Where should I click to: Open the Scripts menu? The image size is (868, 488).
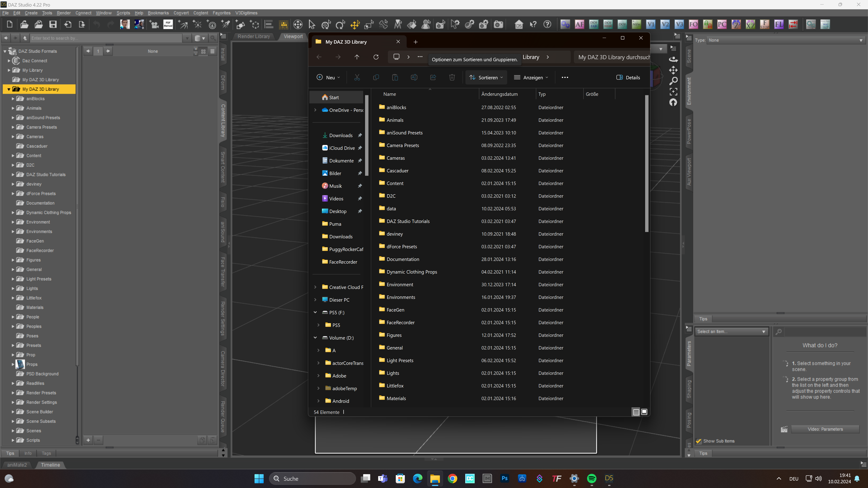click(123, 13)
